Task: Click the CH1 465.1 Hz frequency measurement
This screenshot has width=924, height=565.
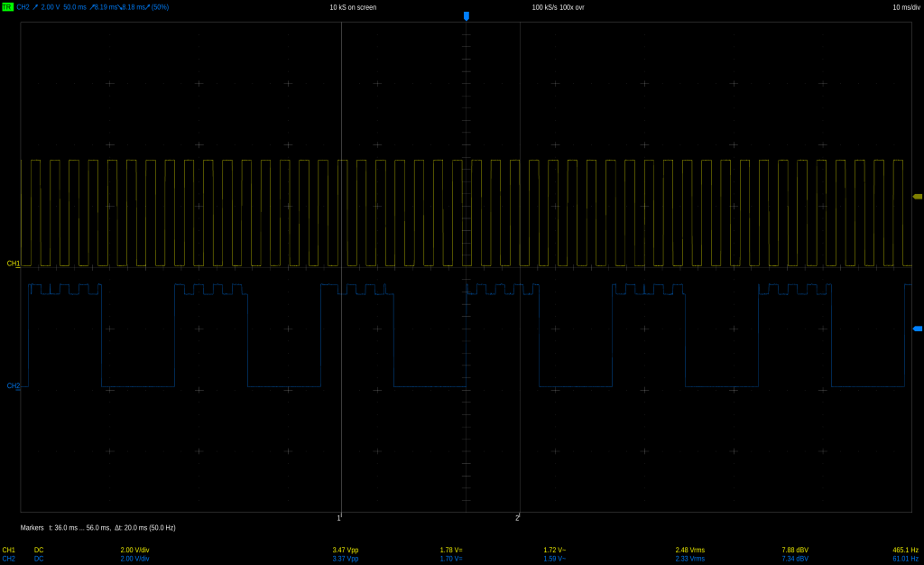Action: pyautogui.click(x=905, y=550)
